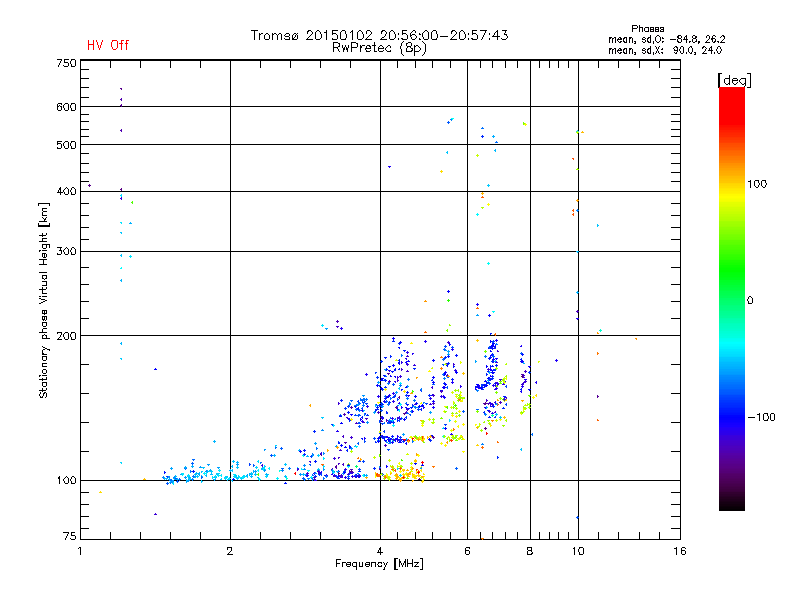
Task: Click the colorbar label '0'
Action: click(x=750, y=301)
